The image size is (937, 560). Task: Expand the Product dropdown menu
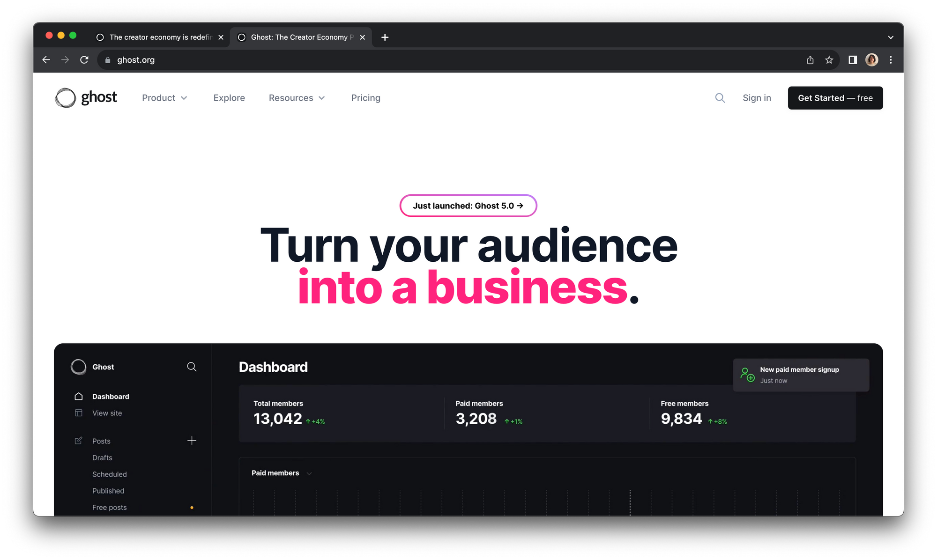click(164, 98)
